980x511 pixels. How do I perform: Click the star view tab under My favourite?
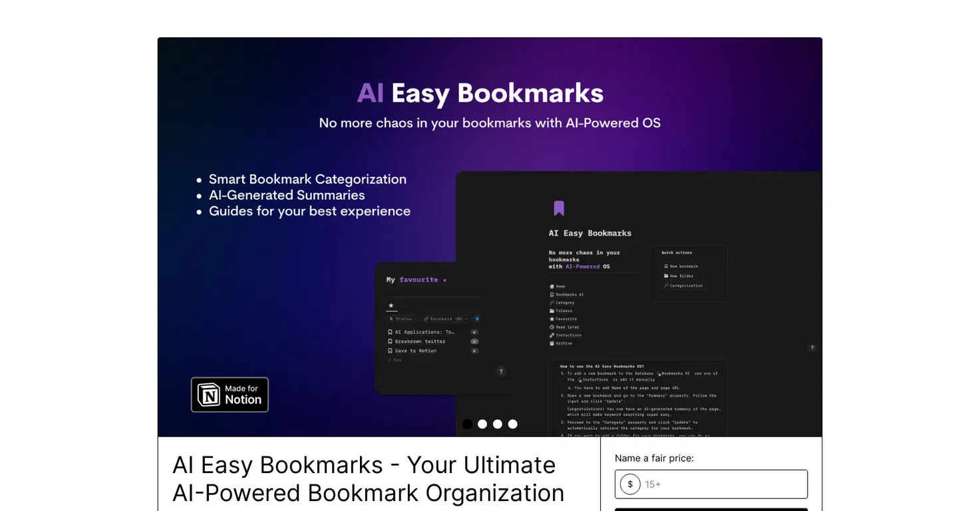(391, 305)
